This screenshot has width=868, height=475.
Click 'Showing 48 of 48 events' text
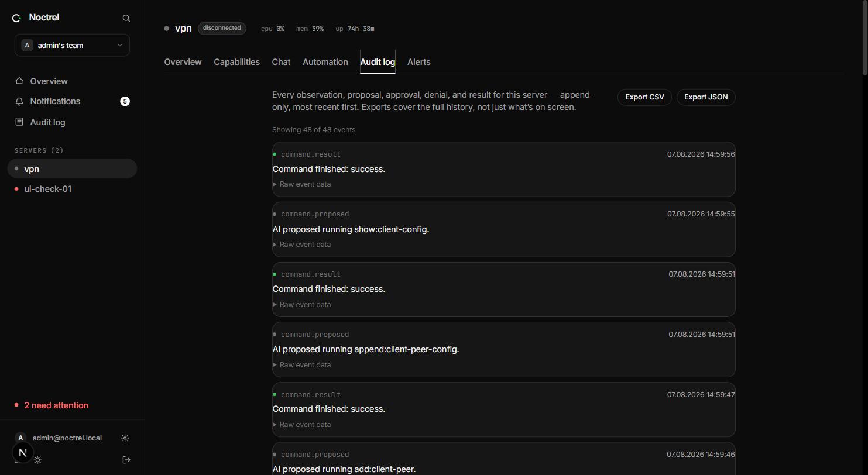click(x=314, y=130)
